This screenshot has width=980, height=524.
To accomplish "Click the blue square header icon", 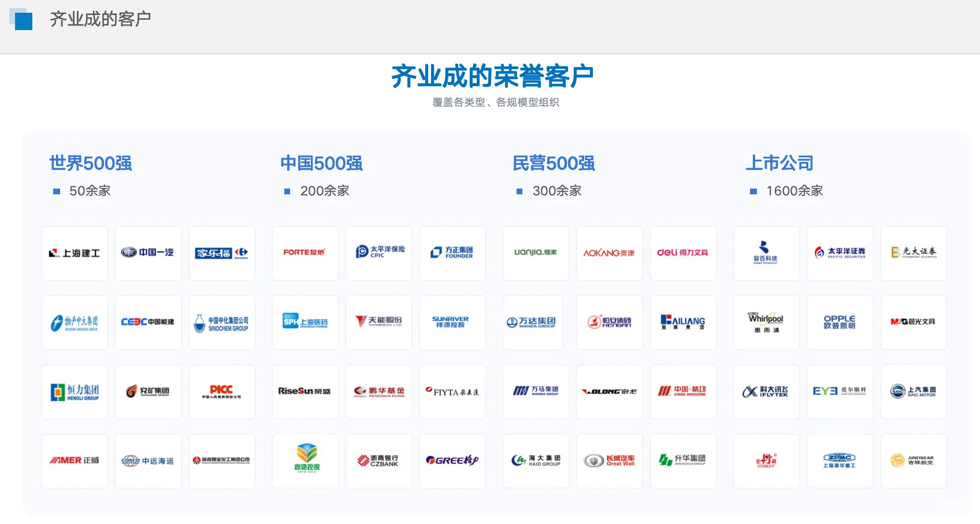I will (x=21, y=19).
